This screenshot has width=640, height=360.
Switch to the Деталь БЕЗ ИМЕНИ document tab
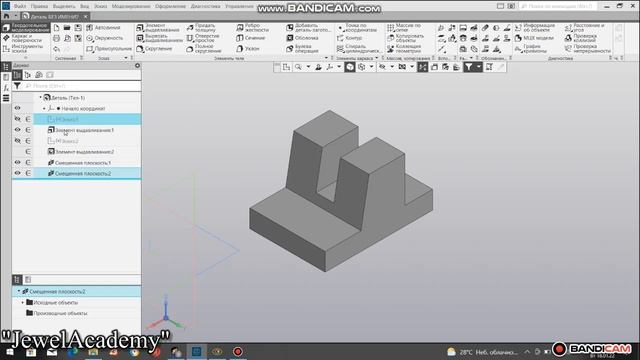pos(55,16)
